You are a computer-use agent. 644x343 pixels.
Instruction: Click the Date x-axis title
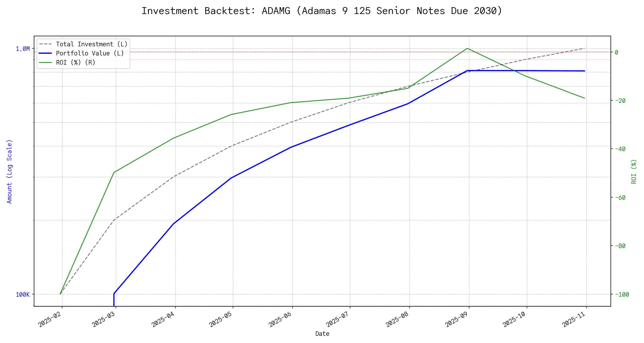click(322, 334)
